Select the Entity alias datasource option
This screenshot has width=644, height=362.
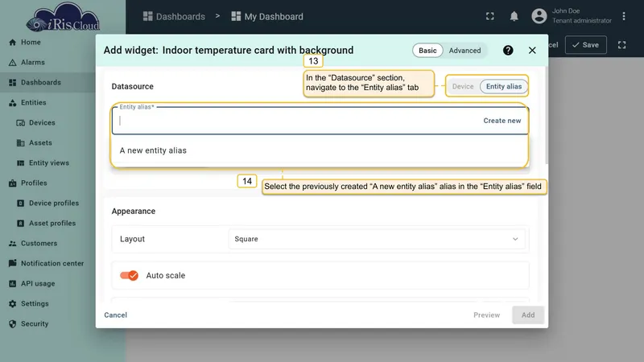point(504,86)
